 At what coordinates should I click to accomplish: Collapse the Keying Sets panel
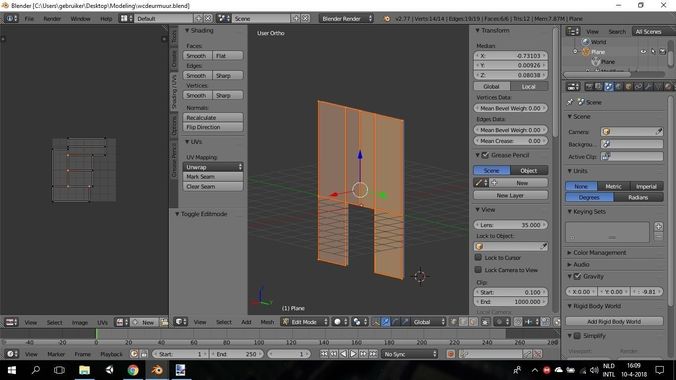[589, 212]
